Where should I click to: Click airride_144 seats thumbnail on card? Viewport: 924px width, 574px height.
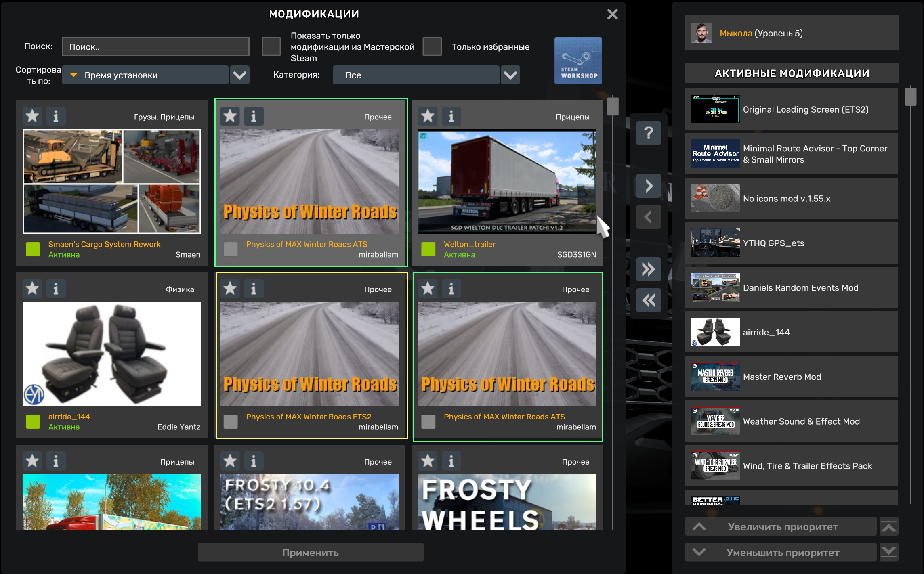(x=112, y=354)
